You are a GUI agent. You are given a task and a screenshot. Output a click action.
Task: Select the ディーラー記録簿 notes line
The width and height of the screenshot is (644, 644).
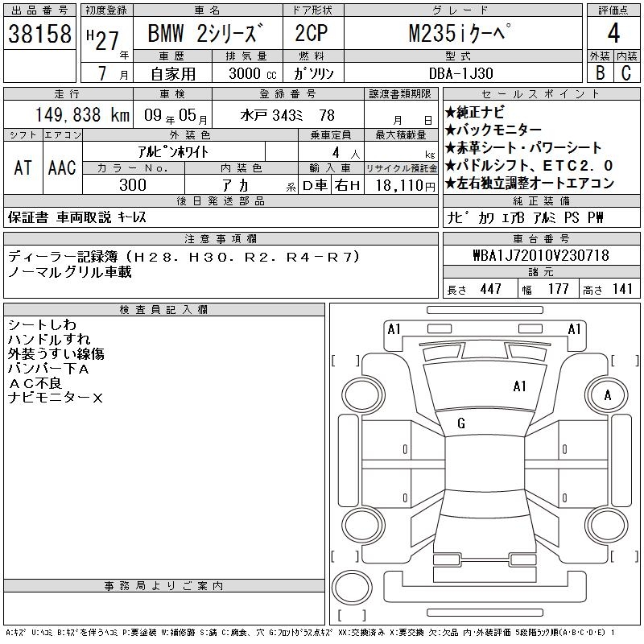pyautogui.click(x=184, y=257)
